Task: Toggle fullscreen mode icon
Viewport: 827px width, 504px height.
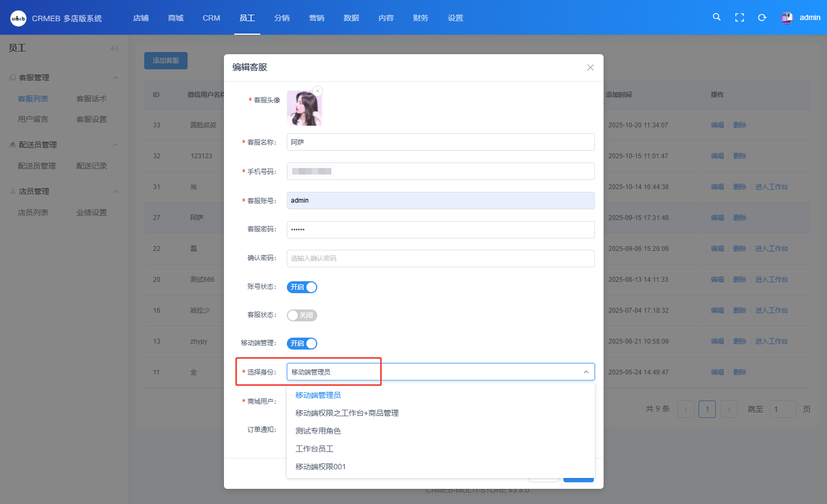Action: [739, 17]
